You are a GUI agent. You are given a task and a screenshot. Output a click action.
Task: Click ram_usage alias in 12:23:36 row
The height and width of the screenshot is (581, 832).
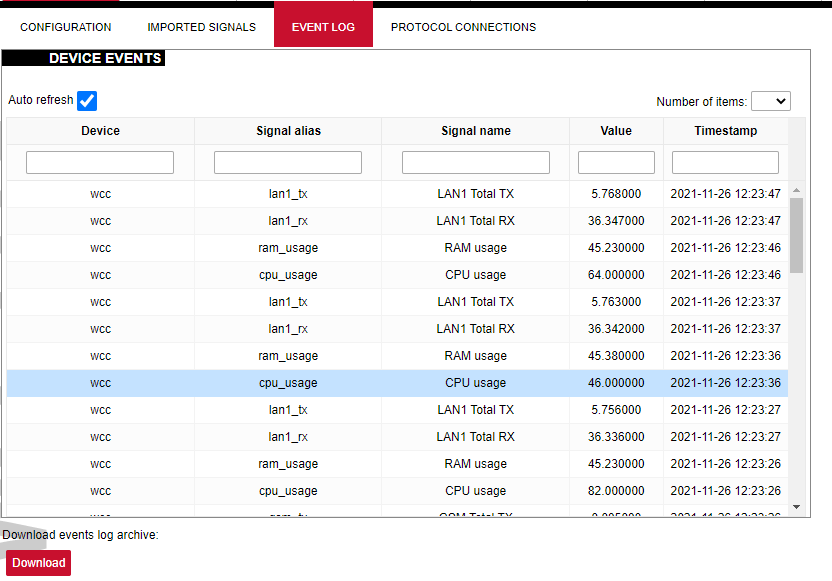pos(288,355)
